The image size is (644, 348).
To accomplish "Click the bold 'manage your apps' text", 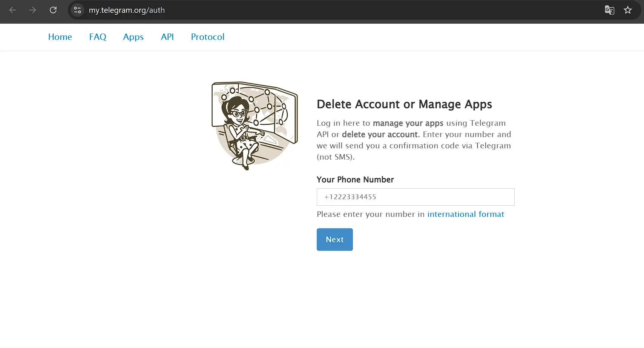I will (x=408, y=124).
